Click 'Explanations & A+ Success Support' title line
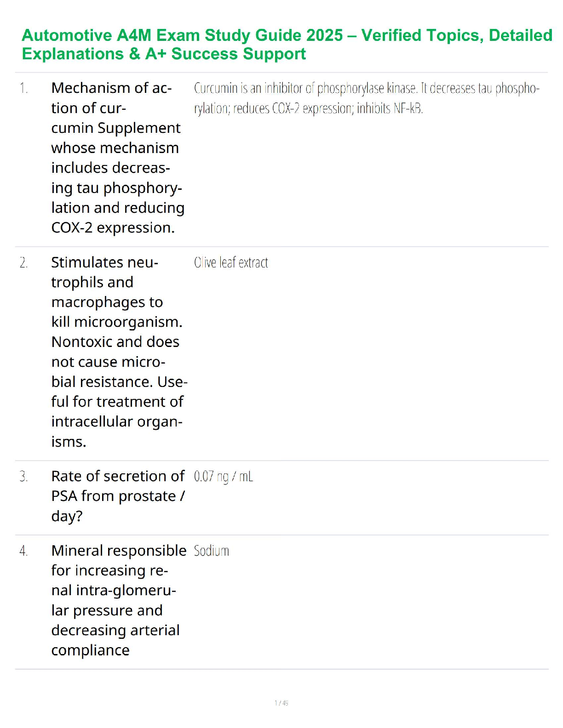The image size is (563, 728). point(164,54)
